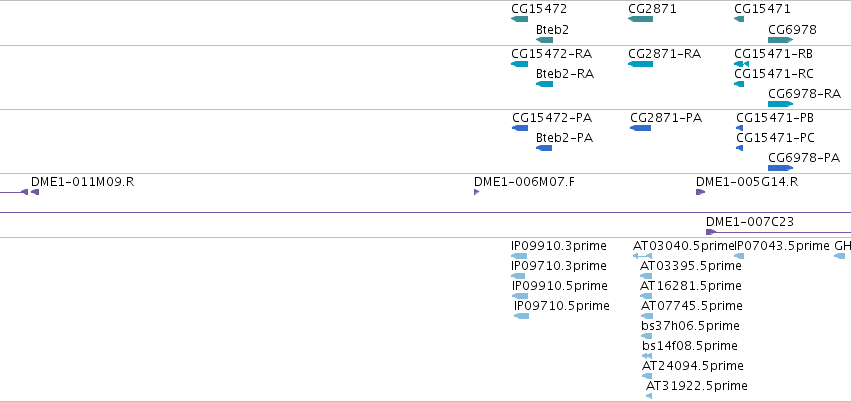Select the IP09910.3prime EST glyph
Image resolution: width=851 pixels, height=402 pixels.
[519, 256]
